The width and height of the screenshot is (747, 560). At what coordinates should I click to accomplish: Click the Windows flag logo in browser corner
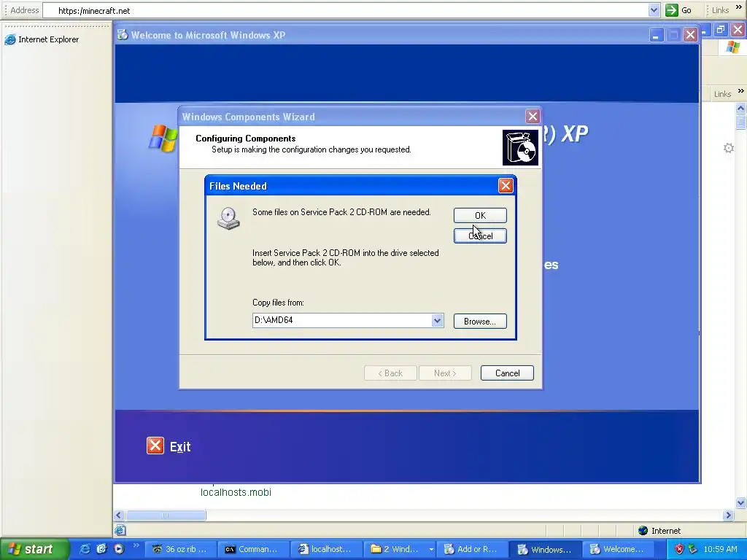pos(733,47)
